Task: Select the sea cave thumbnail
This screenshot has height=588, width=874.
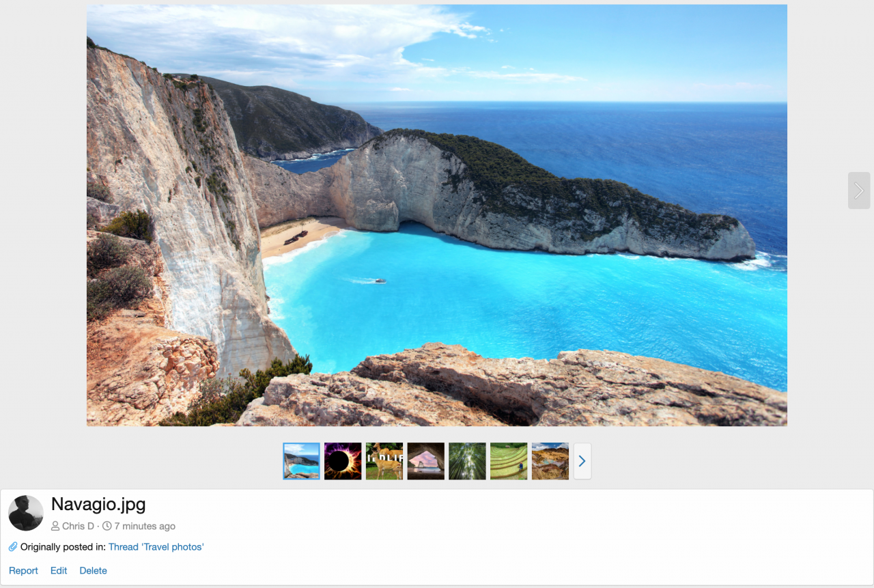Action: click(426, 461)
